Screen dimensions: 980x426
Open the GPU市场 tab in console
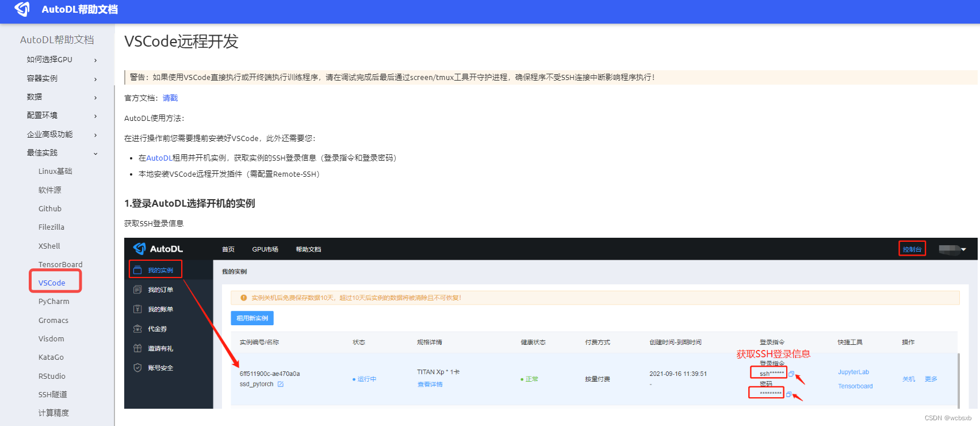[x=265, y=249]
